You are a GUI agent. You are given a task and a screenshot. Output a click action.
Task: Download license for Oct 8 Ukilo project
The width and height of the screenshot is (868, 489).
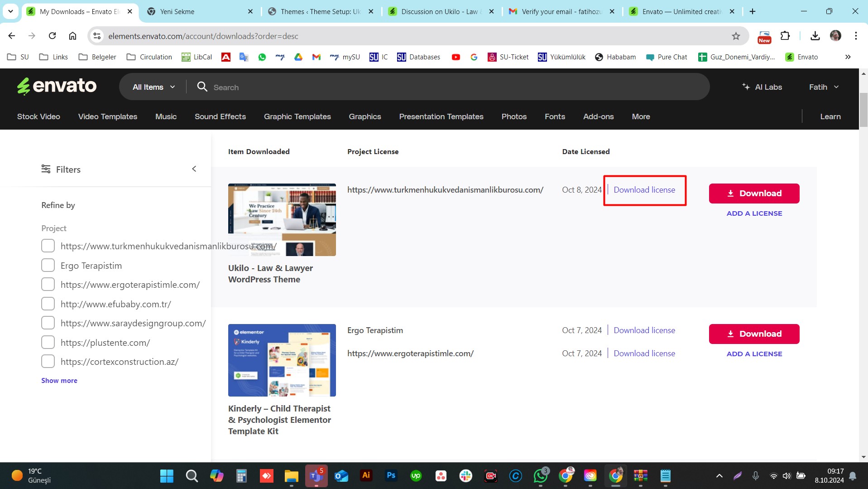[644, 189]
